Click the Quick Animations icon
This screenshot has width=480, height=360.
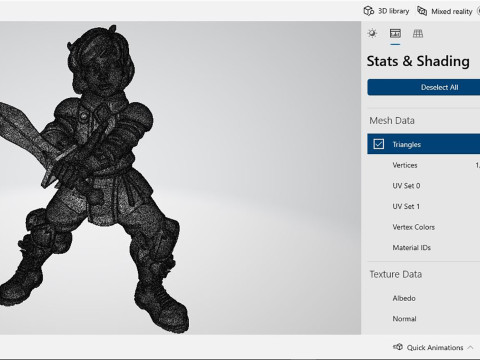(x=398, y=347)
